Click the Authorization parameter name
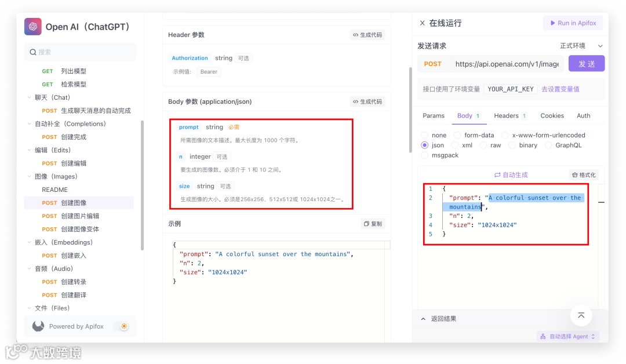Image resolution: width=626 pixels, height=364 pixels. coord(190,59)
